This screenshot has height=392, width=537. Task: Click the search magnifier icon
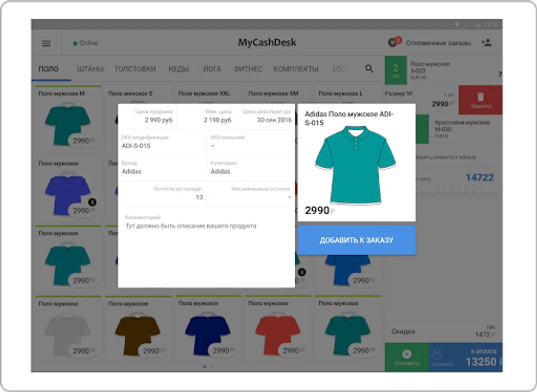tap(369, 68)
